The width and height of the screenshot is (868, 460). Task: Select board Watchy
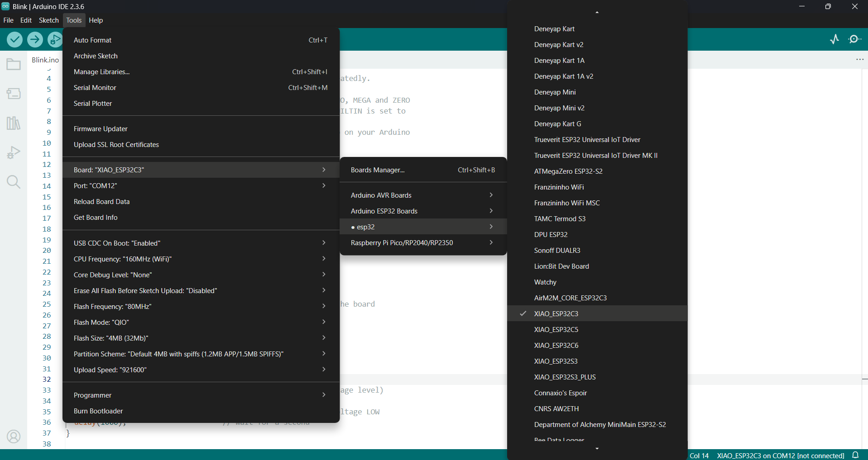click(x=597, y=282)
